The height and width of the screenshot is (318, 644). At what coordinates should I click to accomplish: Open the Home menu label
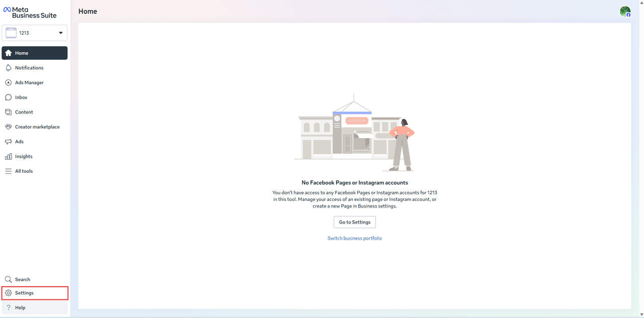click(x=22, y=53)
